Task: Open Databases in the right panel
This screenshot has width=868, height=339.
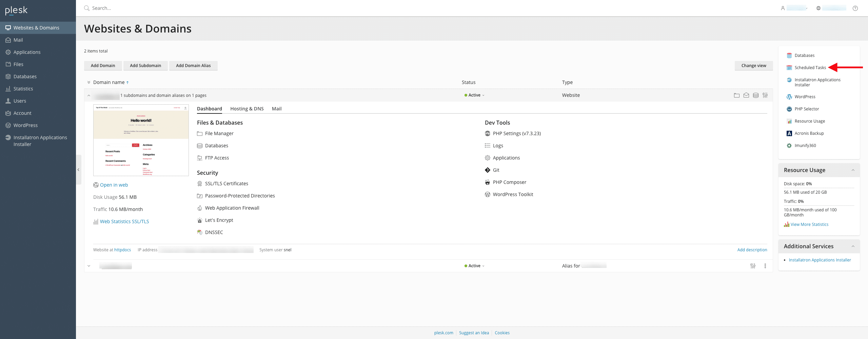Action: [801, 56]
